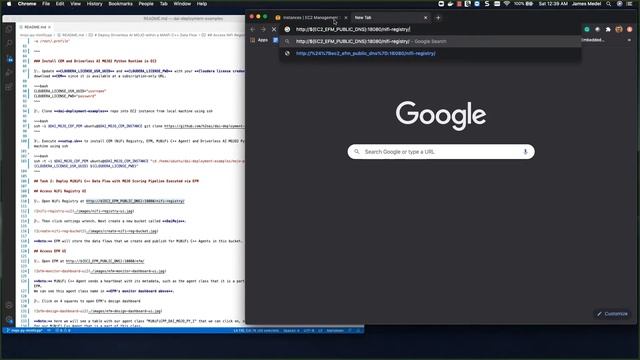640x360 pixels.
Task: Click the Customize button on new tab page
Action: pos(612,314)
